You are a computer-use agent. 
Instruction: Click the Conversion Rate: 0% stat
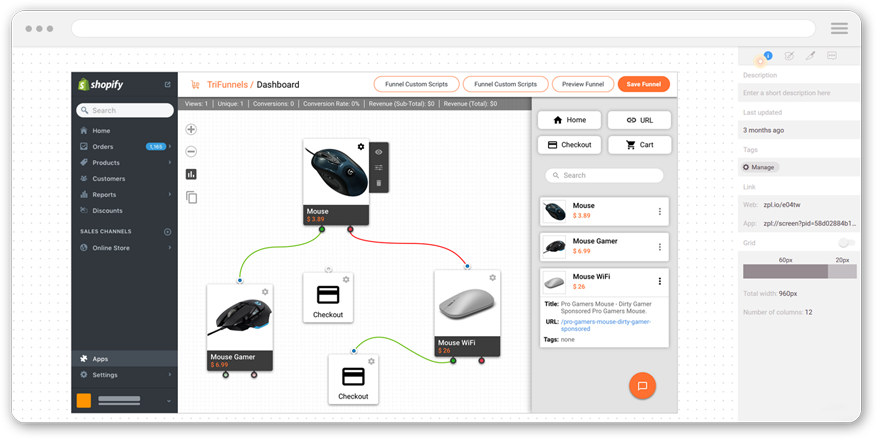331,104
